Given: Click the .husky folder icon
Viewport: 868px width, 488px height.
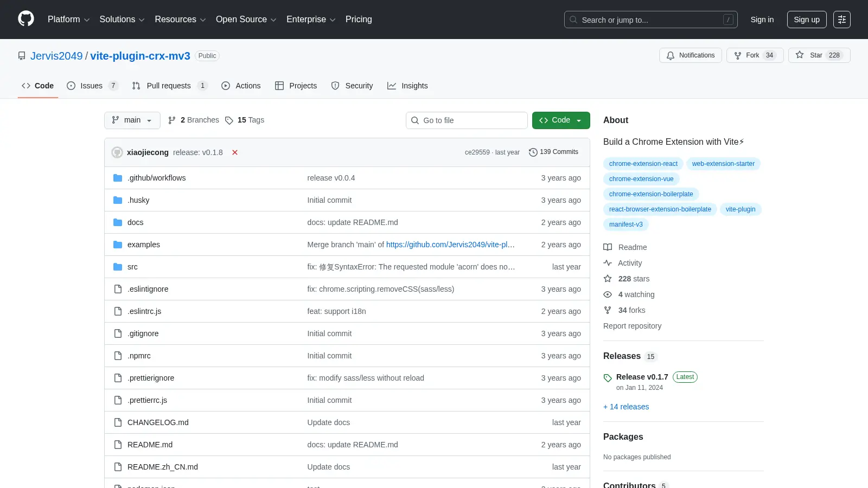Looking at the screenshot, I should [118, 200].
